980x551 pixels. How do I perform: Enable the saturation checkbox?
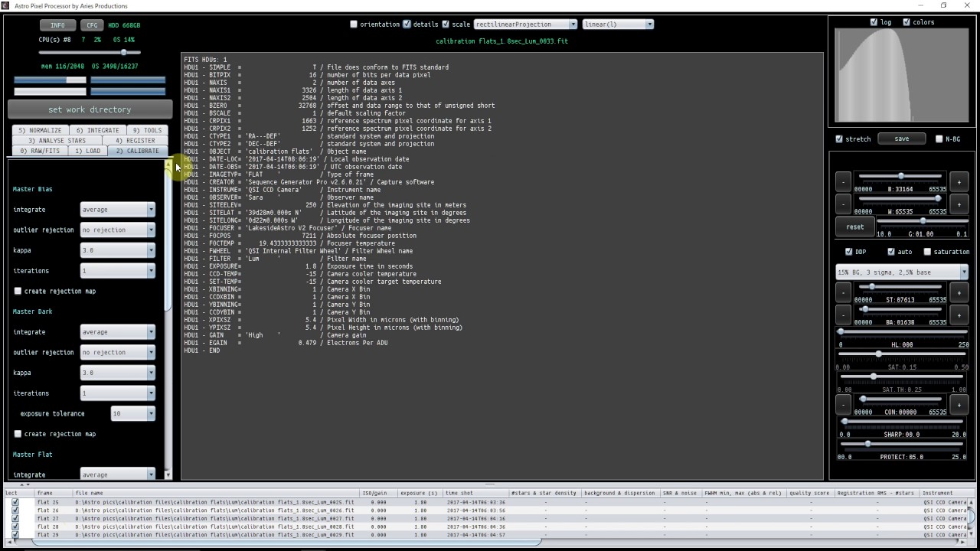pyautogui.click(x=928, y=252)
